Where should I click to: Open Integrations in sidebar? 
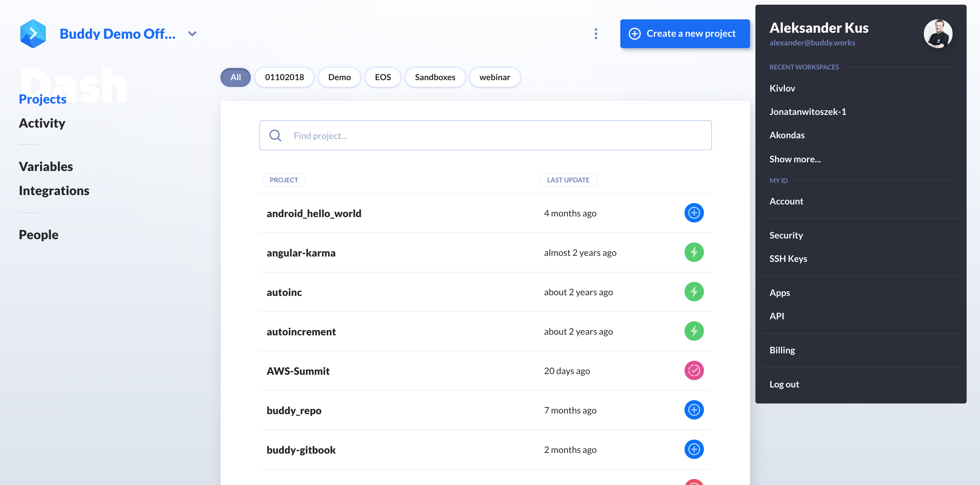pyautogui.click(x=54, y=191)
